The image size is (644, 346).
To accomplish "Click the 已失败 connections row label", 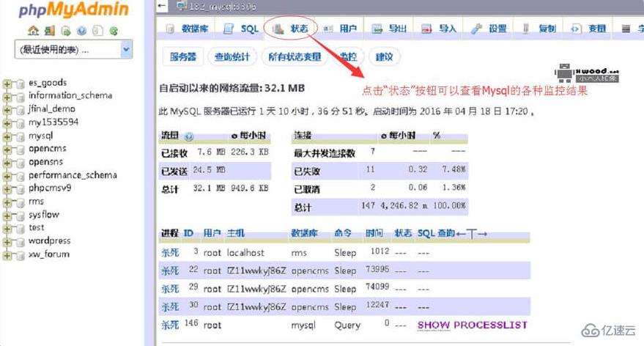I will pyautogui.click(x=307, y=172).
